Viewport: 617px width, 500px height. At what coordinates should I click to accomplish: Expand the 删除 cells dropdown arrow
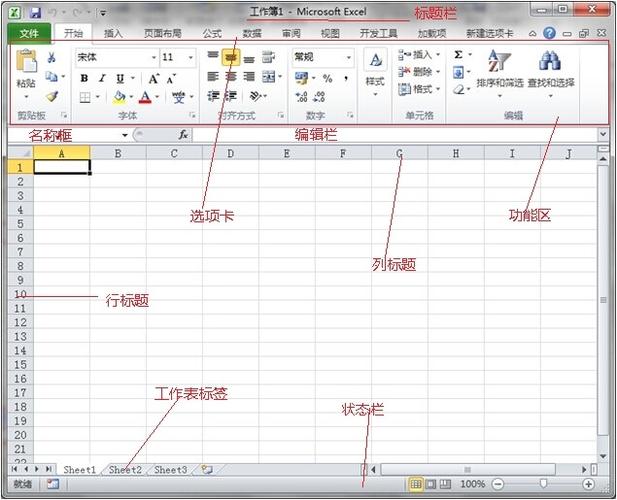[x=438, y=72]
